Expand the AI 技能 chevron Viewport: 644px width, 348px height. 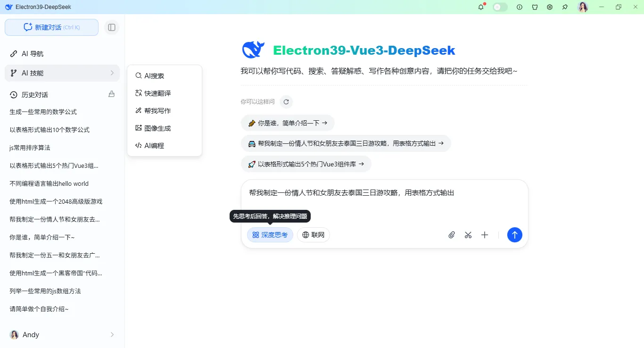112,74
